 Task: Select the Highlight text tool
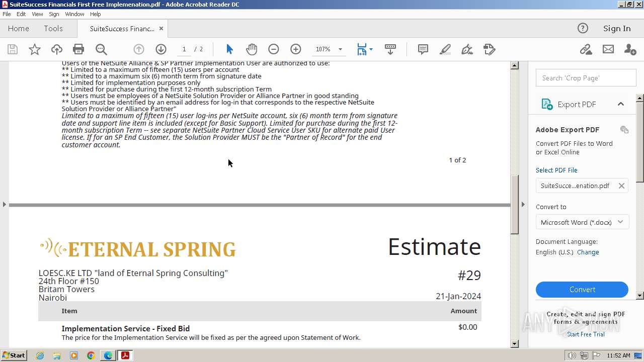(x=445, y=49)
